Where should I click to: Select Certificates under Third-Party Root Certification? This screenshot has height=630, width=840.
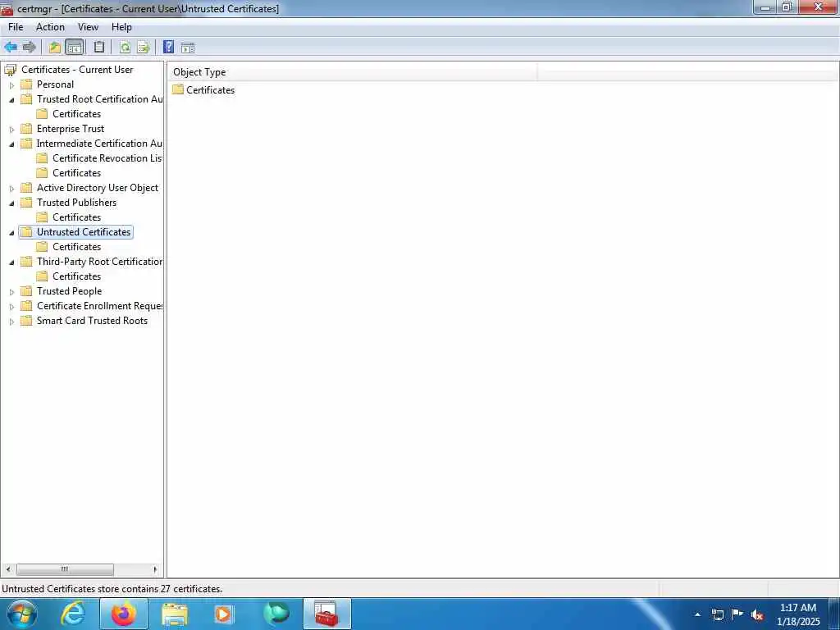coord(76,276)
